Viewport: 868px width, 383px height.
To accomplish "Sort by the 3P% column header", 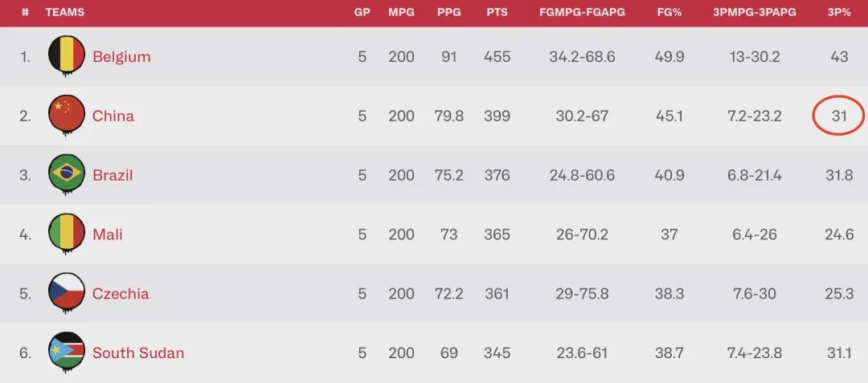I will (x=839, y=13).
